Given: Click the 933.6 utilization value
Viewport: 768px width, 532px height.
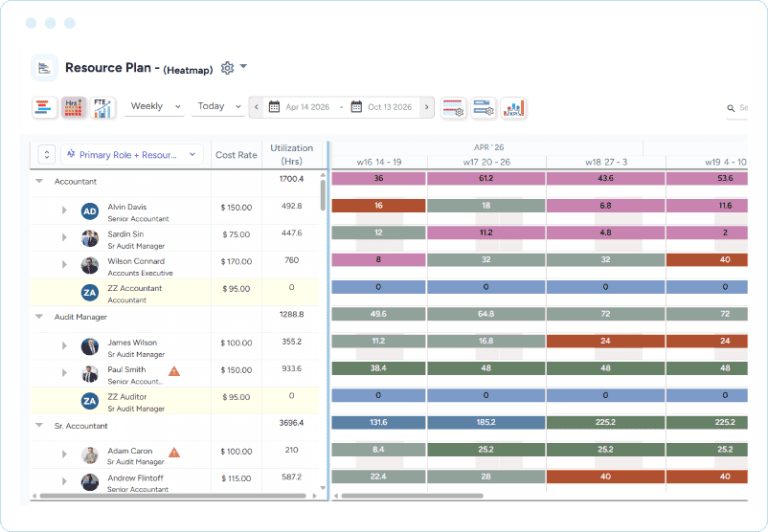Looking at the screenshot, I should click(x=291, y=368).
